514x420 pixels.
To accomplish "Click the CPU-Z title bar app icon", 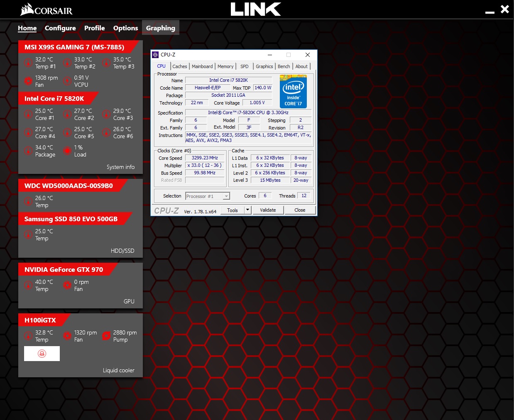I will pyautogui.click(x=155, y=55).
